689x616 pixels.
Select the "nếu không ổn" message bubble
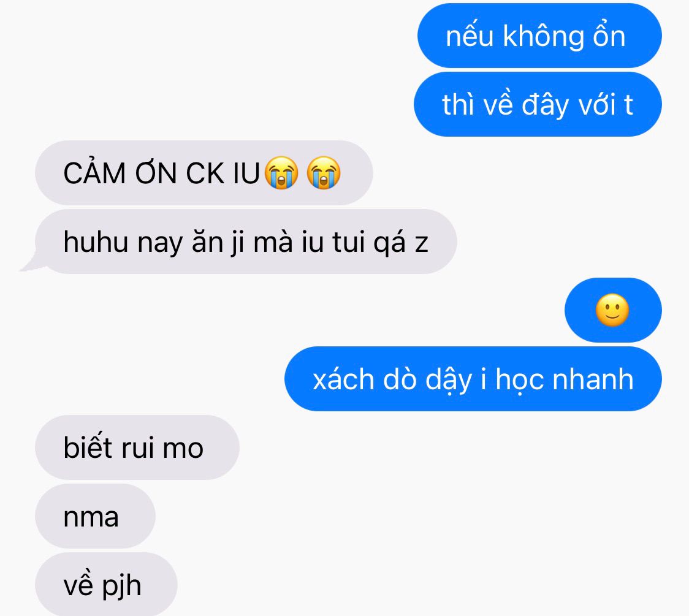pos(539,36)
